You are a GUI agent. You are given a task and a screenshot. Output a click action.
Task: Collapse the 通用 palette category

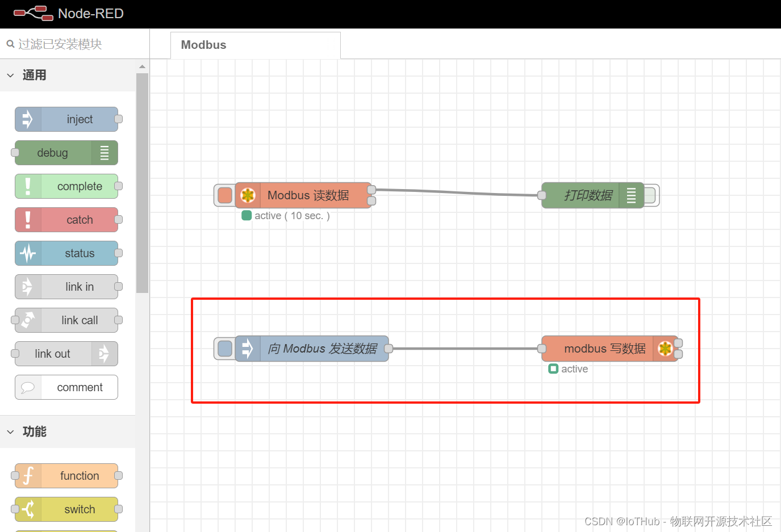[10, 75]
